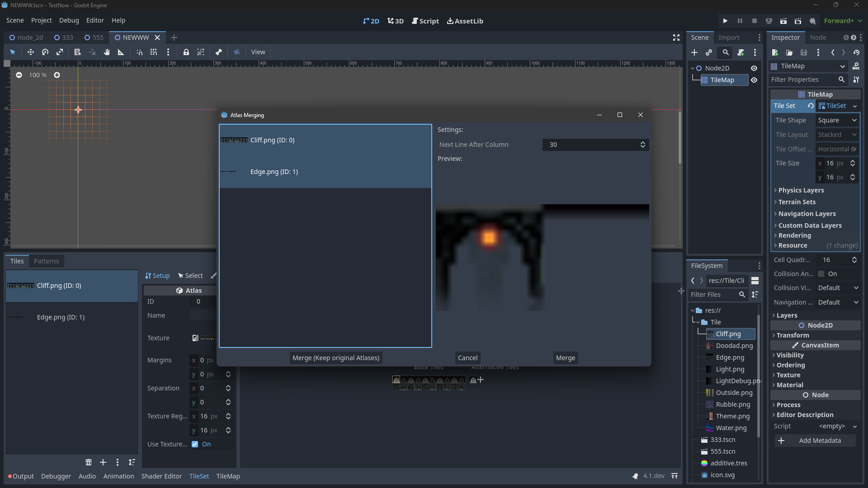The image size is (868, 488).
Task: Enable grid snapping in the viewport toolbar
Action: (x=153, y=52)
